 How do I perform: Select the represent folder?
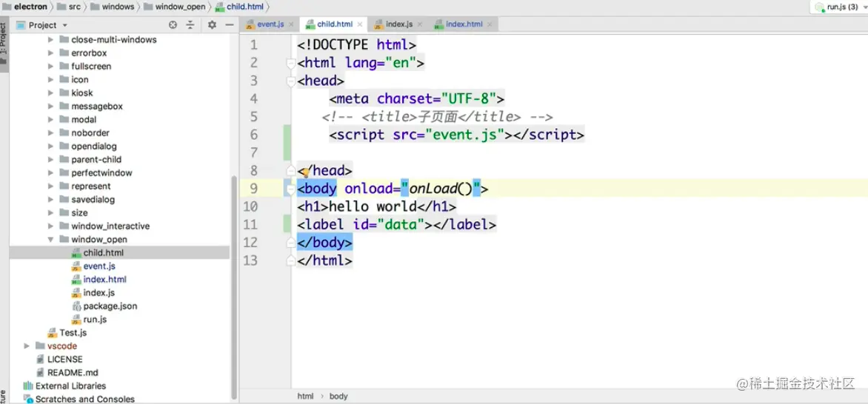pos(91,186)
